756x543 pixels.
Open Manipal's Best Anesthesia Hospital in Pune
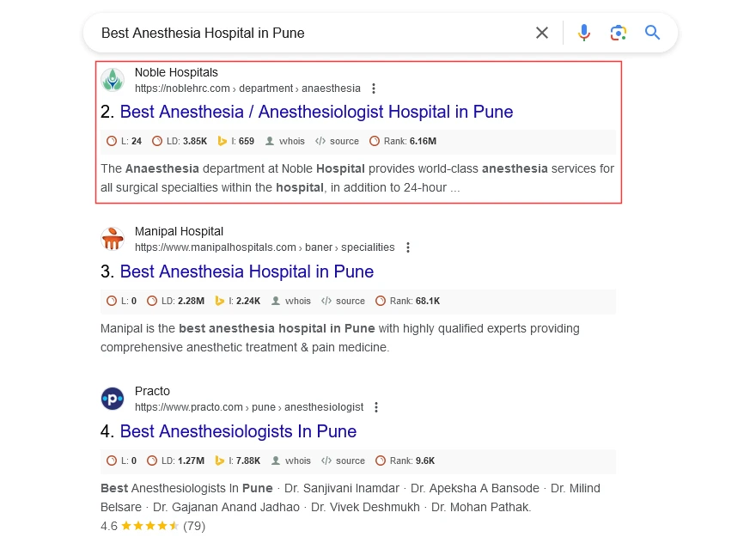click(247, 271)
